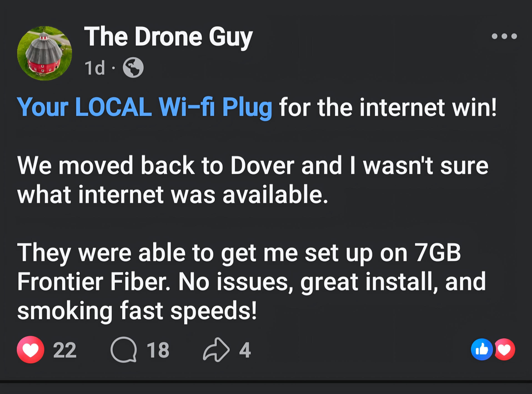The image size is (532, 394).
Task: Follow the Your LOCAL Wi-fi Plug link
Action: coord(144,107)
